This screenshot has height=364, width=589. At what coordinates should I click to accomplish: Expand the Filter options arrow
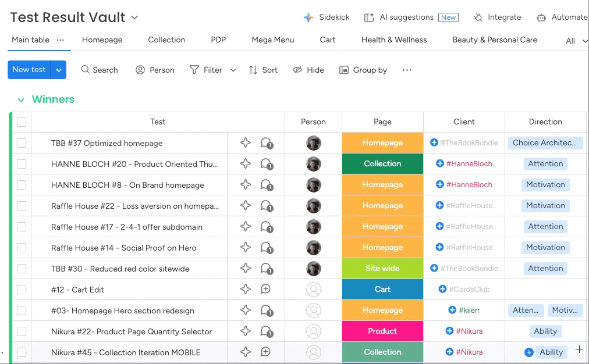(x=233, y=70)
